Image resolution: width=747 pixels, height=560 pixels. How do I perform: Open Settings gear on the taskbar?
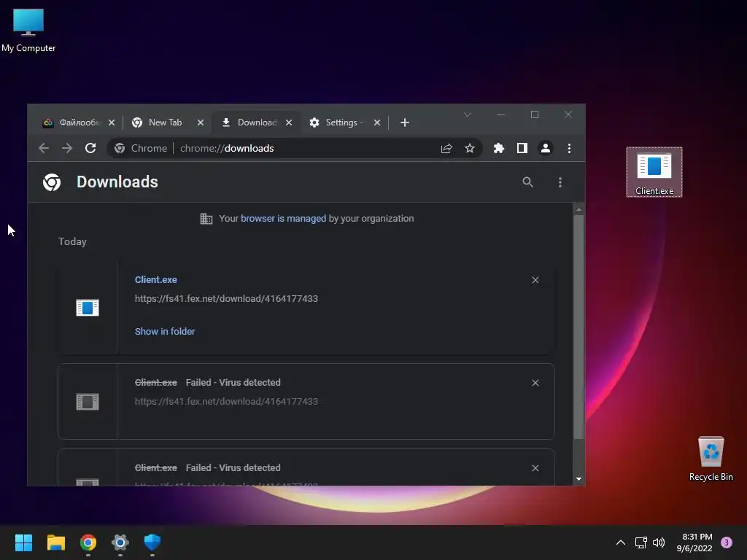coord(120,542)
